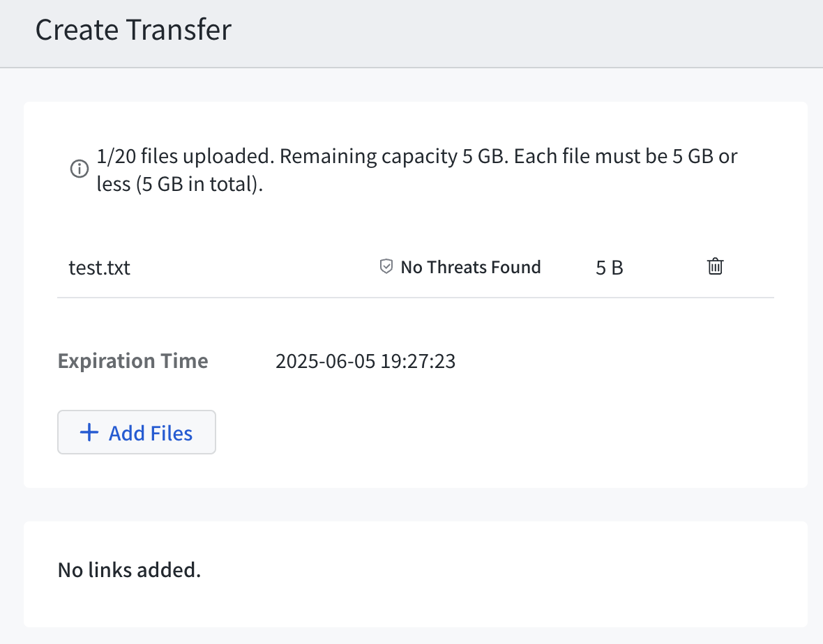The image size is (823, 644).
Task: Click the 5 B file size
Action: (x=610, y=268)
